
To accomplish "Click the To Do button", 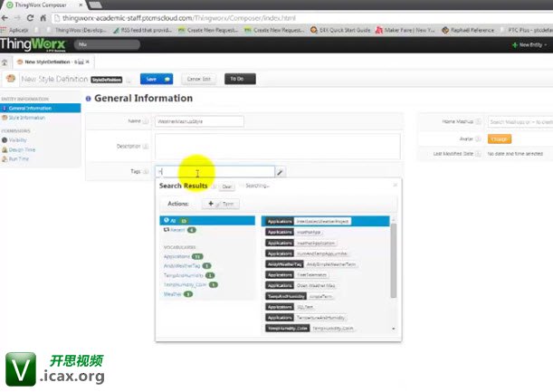I will pos(240,79).
